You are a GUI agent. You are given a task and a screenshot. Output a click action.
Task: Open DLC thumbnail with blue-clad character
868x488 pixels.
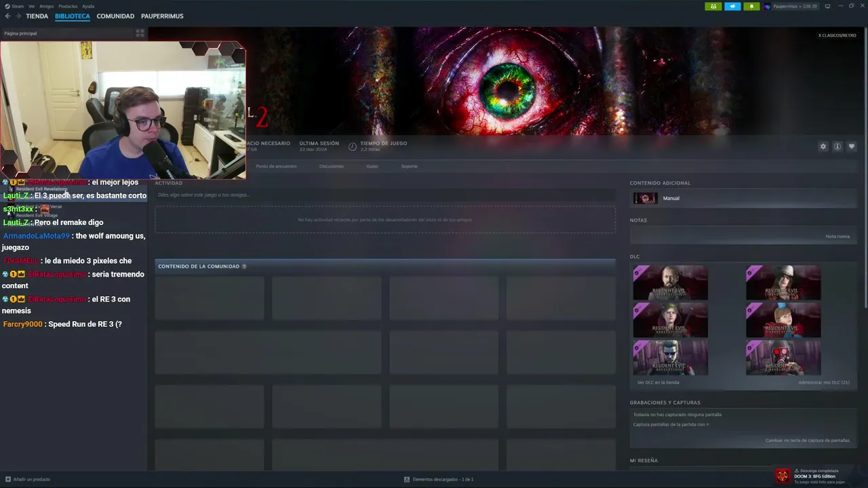pos(783,320)
